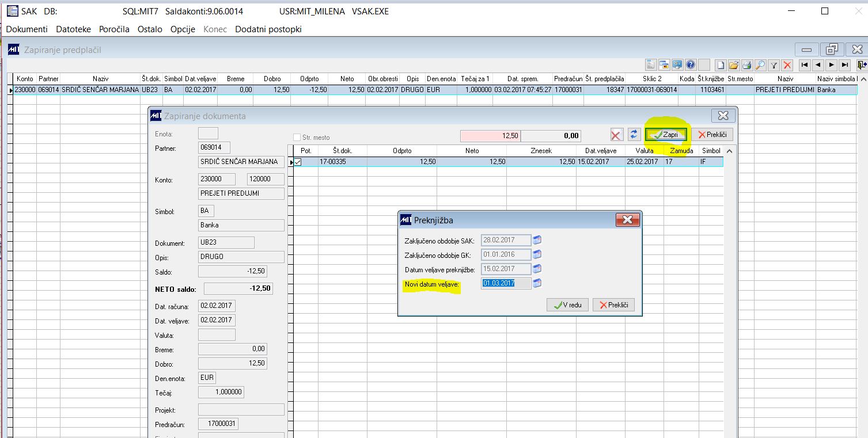Toggle the Pot. checkbox for document 17-00335

coord(298,162)
